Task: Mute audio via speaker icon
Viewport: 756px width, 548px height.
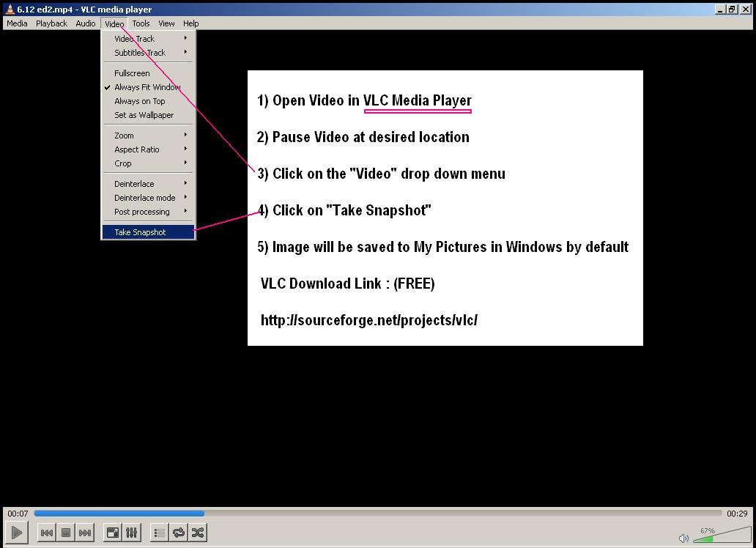Action: coord(683,538)
